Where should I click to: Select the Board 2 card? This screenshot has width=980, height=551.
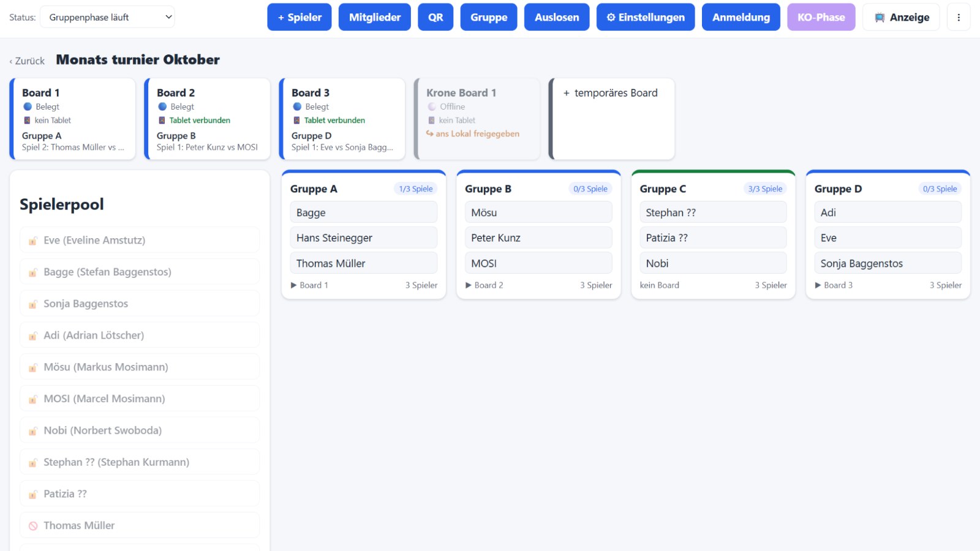pos(208,119)
